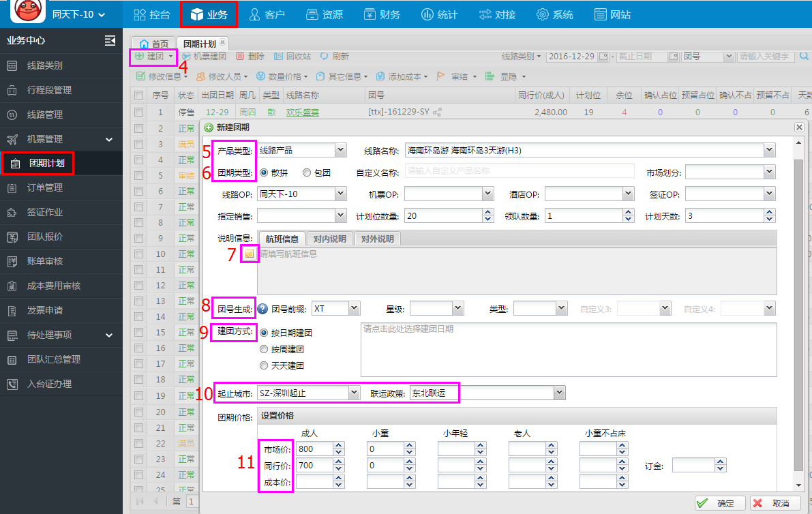Select the 散拼 radio button

tap(264, 173)
